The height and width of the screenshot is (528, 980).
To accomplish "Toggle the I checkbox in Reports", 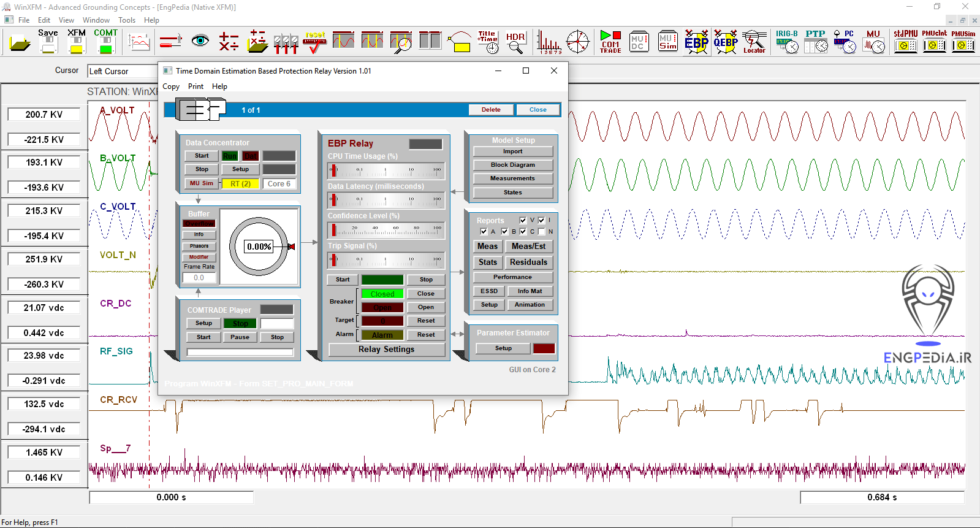I will [x=541, y=220].
